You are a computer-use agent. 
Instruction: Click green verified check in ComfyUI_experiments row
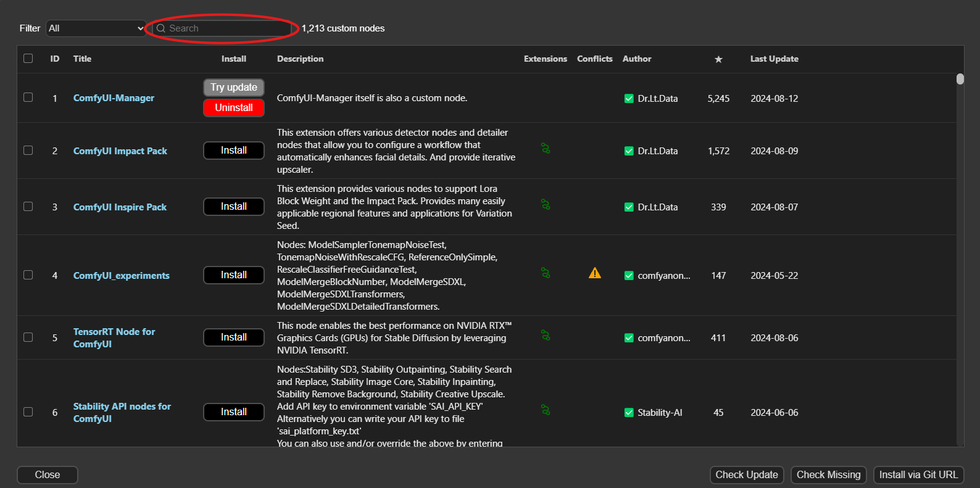point(629,276)
